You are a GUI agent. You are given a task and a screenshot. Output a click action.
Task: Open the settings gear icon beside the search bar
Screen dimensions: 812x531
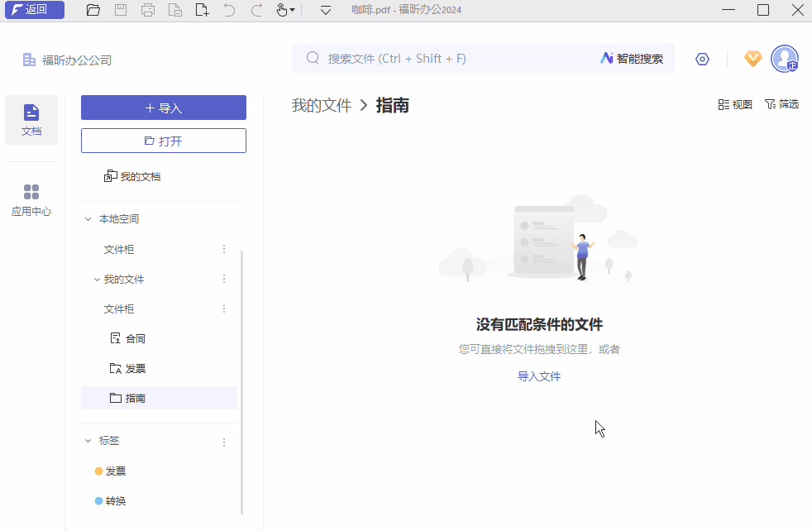[702, 59]
